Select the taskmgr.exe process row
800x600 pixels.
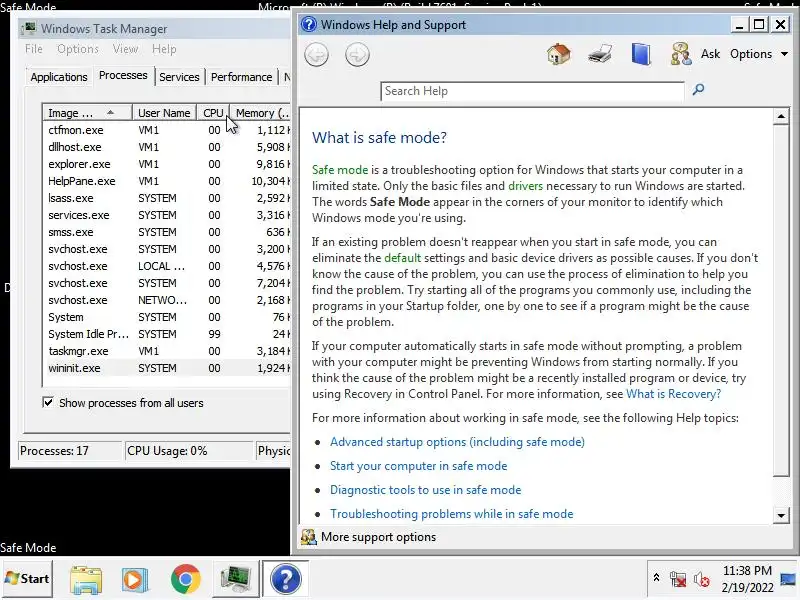[168, 351]
